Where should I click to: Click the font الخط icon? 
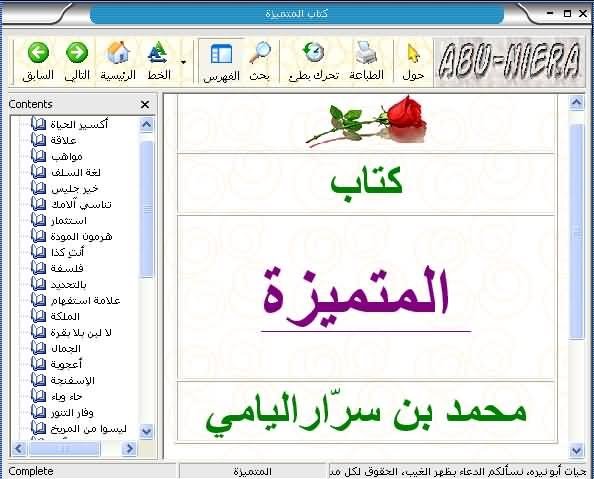coord(158,52)
